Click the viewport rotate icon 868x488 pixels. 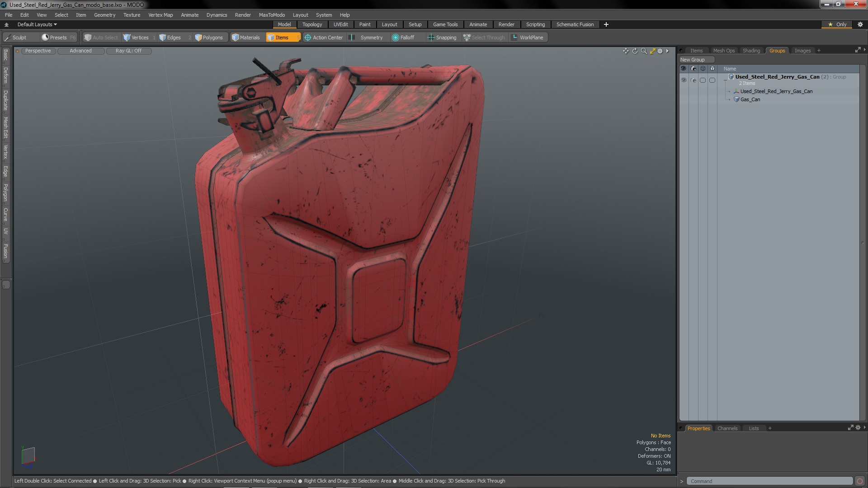click(635, 51)
